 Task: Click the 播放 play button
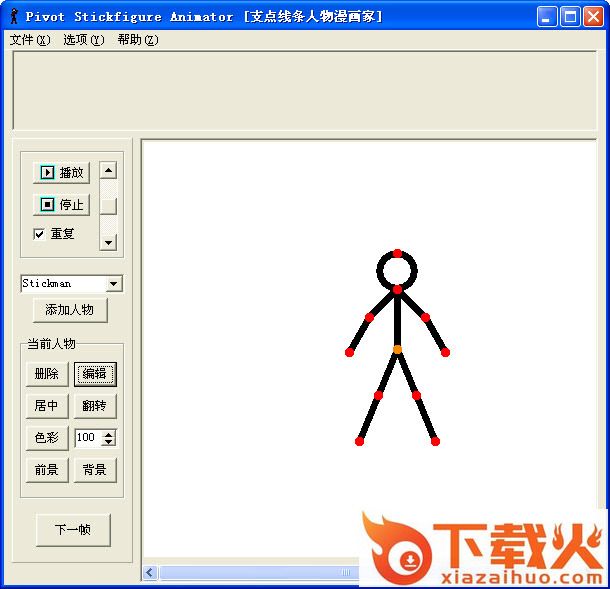tap(61, 172)
